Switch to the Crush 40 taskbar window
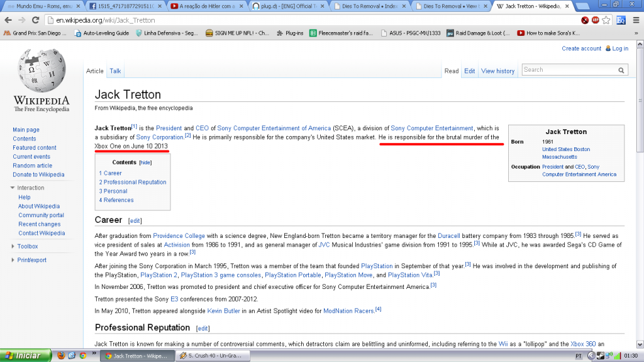 tap(213, 356)
